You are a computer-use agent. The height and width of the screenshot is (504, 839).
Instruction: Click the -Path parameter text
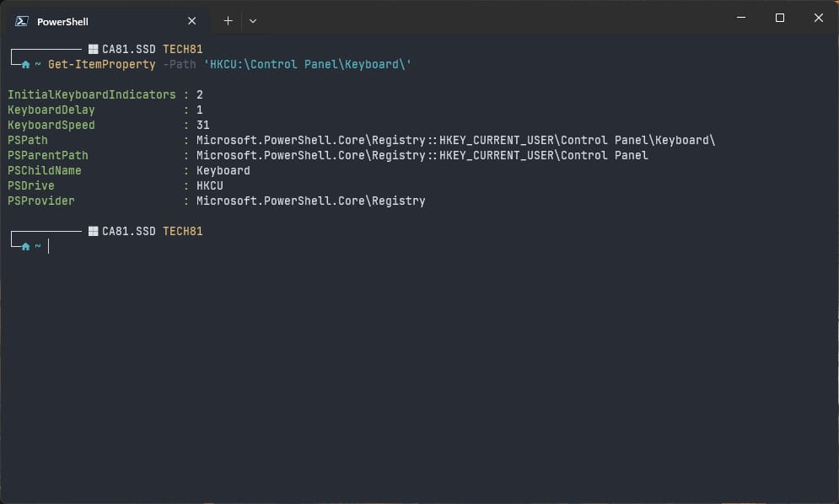tap(180, 65)
